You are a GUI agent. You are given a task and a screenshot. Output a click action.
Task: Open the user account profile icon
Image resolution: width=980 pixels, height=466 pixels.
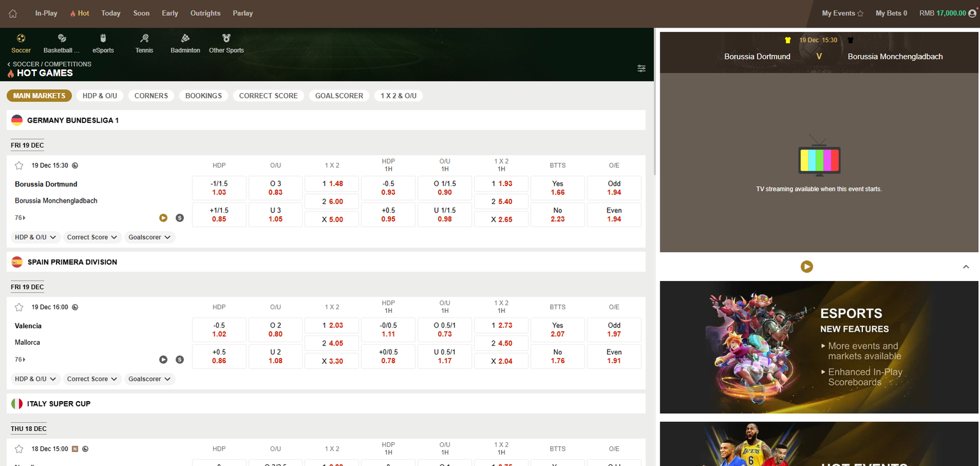972,13
